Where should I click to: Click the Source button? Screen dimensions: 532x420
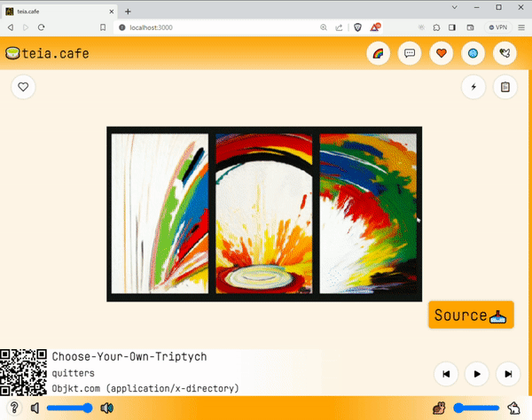click(x=471, y=315)
